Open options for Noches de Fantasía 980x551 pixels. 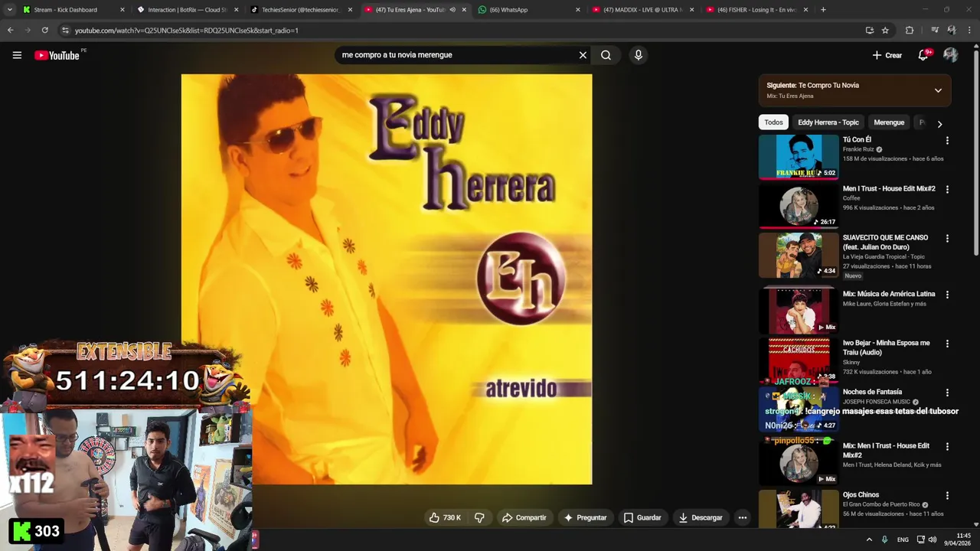coord(947,393)
